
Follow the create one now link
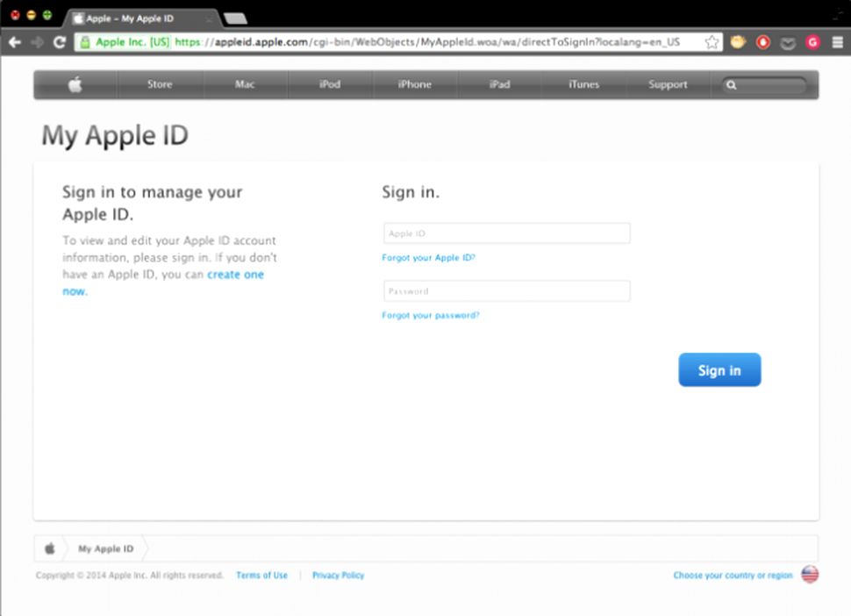click(235, 275)
